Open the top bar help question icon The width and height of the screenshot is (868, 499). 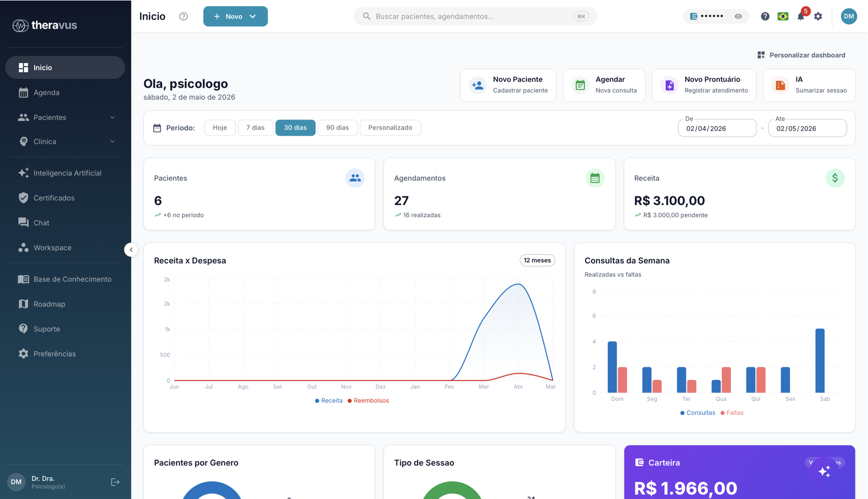(765, 16)
